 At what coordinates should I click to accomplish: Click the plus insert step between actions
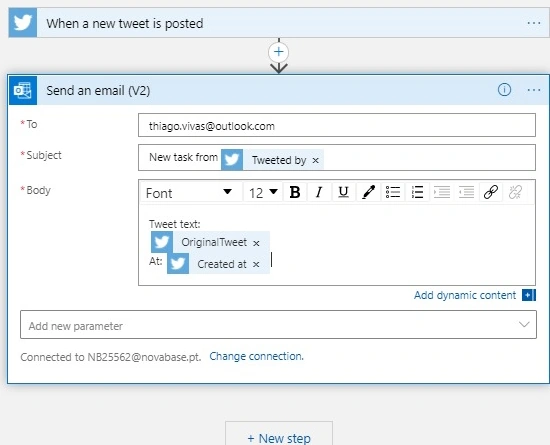tap(279, 52)
